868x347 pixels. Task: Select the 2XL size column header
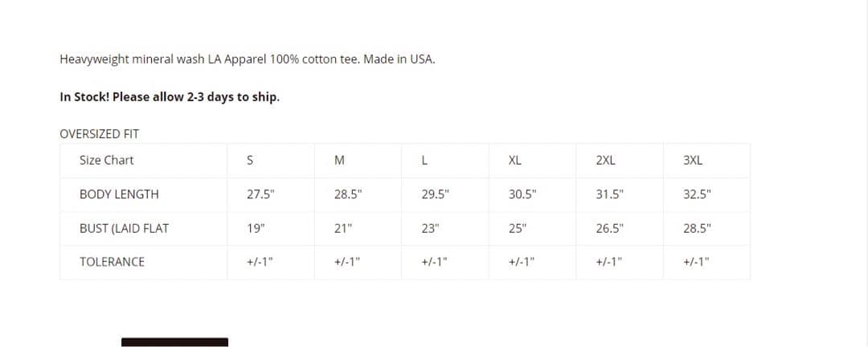[x=605, y=160]
